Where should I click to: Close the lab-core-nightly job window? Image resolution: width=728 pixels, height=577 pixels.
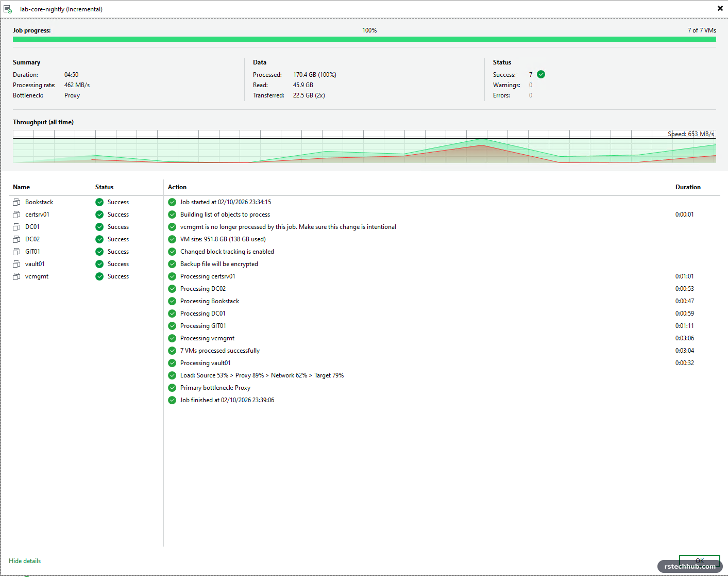(x=720, y=8)
